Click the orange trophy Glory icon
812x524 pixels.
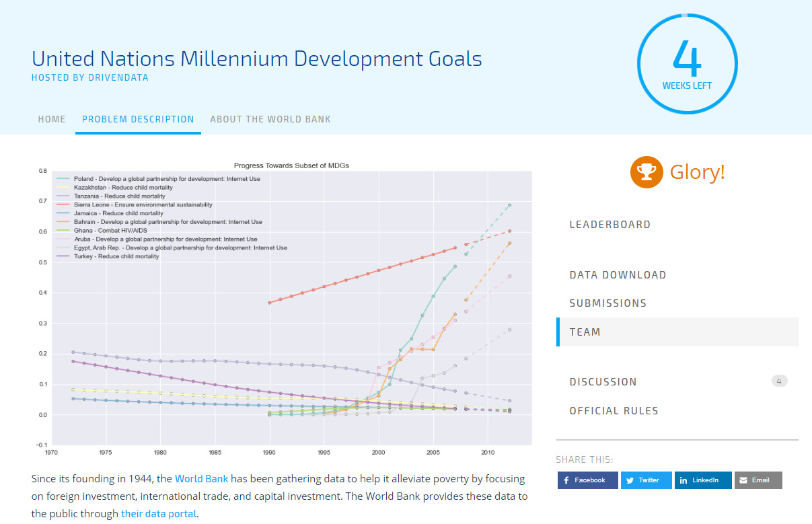click(x=647, y=172)
